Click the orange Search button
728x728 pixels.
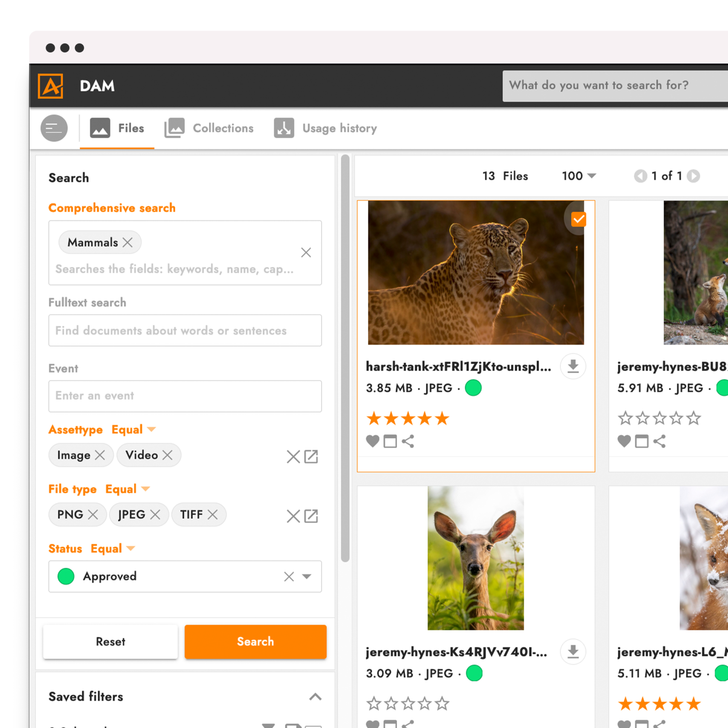point(255,642)
